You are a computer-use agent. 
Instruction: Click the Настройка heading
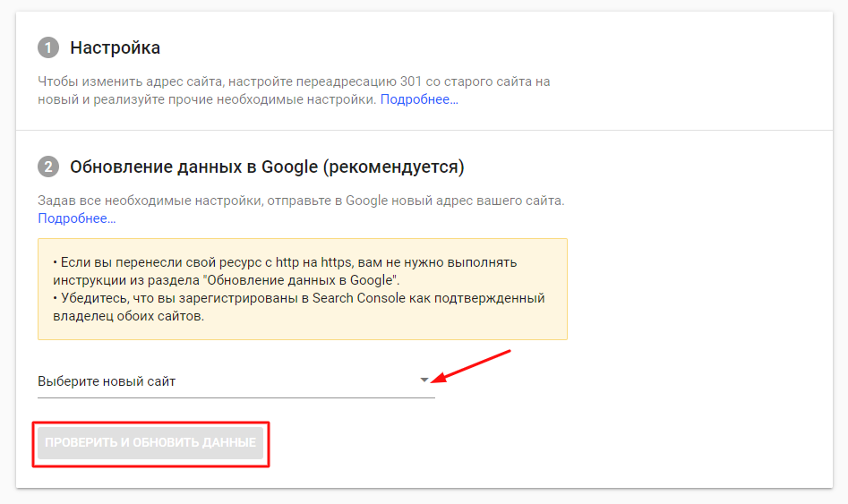point(116,47)
